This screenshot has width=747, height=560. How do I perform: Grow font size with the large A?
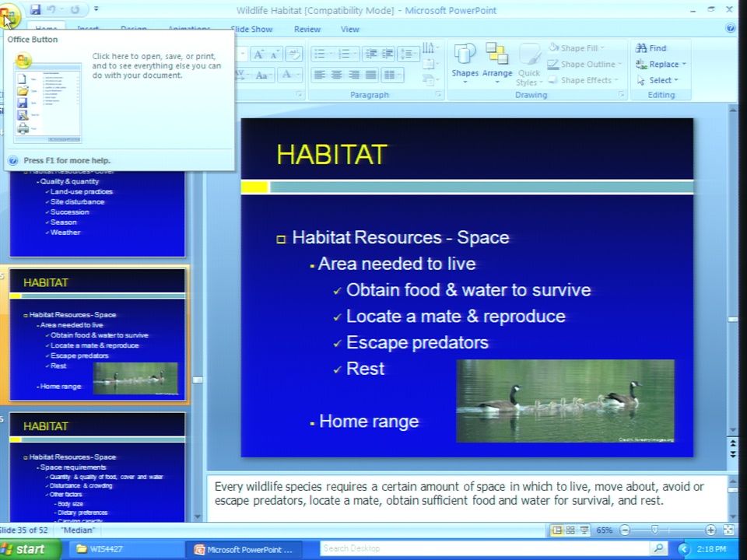pos(258,54)
